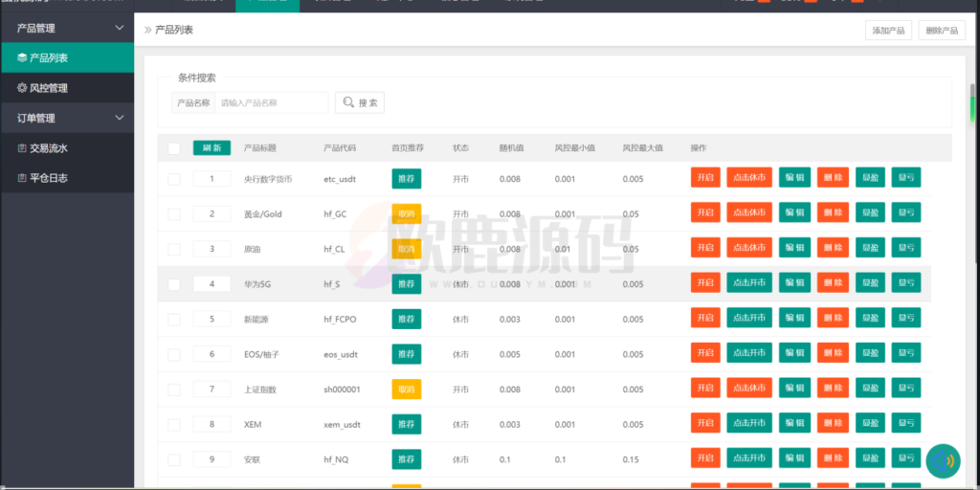The image size is (980, 490).
Task: Click 取消 recommendation for 黄金/Gold
Action: [406, 213]
